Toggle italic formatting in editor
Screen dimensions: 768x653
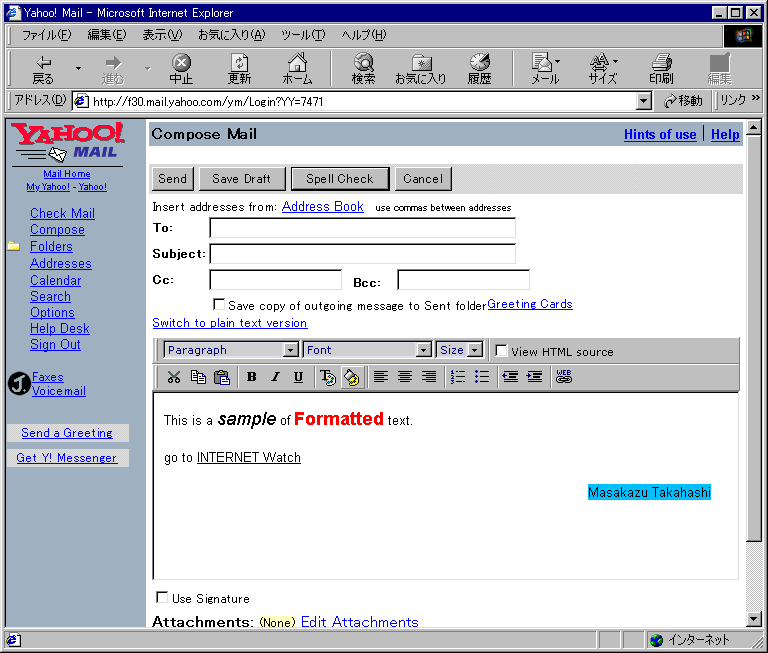[275, 377]
